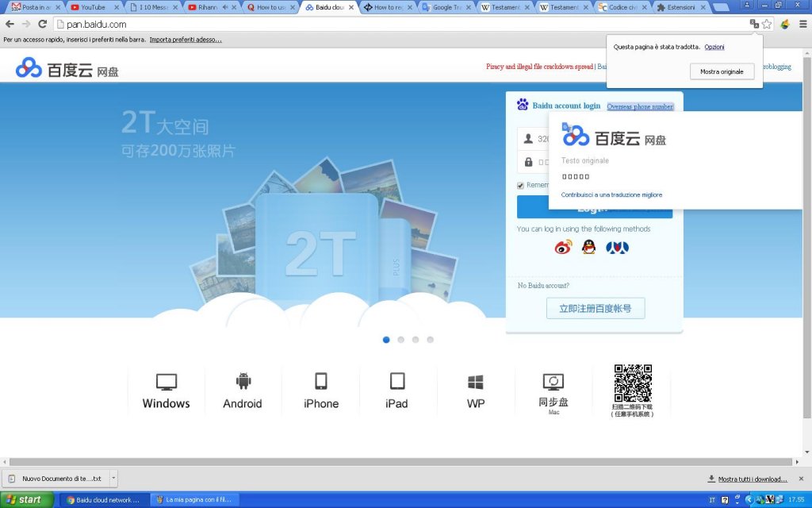This screenshot has width=812, height=508.
Task: Select the third carousel dot
Action: click(x=416, y=340)
